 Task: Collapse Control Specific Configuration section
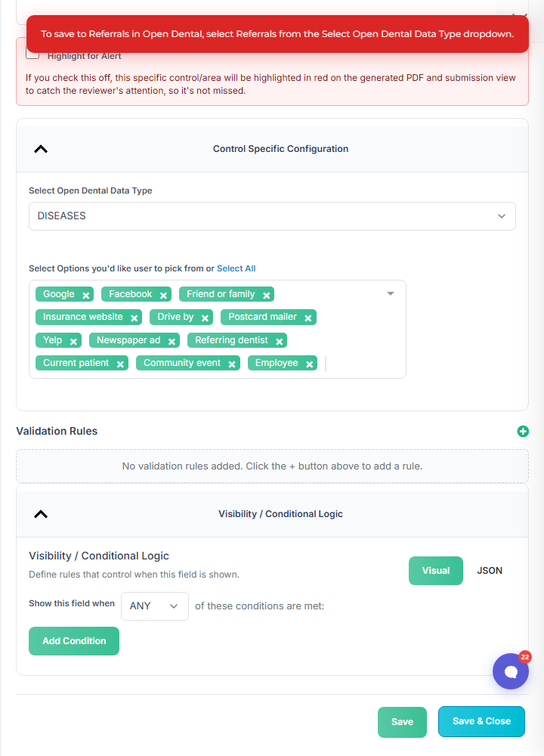41,149
